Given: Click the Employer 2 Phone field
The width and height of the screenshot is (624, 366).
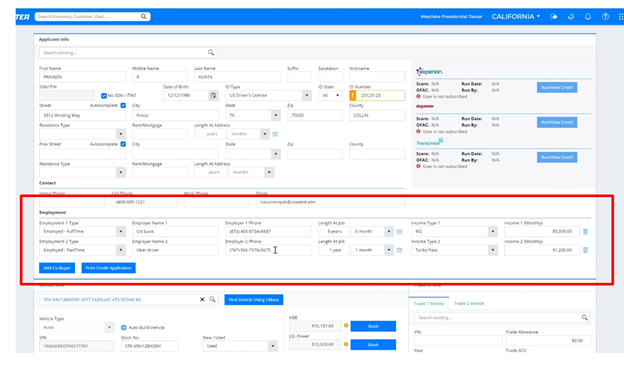Looking at the screenshot, I should pos(268,250).
